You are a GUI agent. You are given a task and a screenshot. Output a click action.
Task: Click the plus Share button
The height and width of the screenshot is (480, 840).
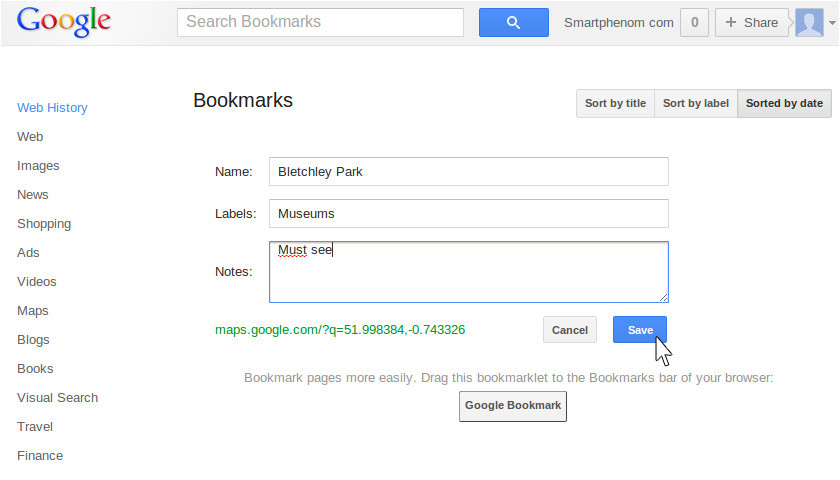752,22
